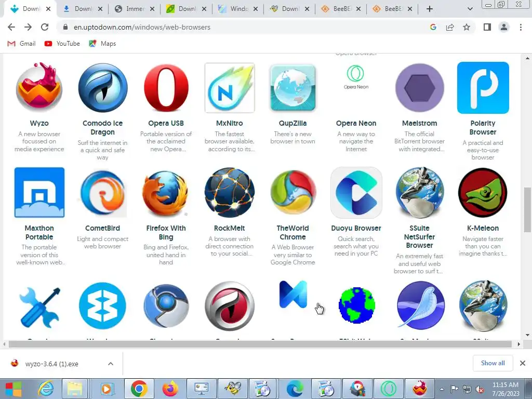
Task: Open the blue feather wing browser icon
Action: [420, 305]
